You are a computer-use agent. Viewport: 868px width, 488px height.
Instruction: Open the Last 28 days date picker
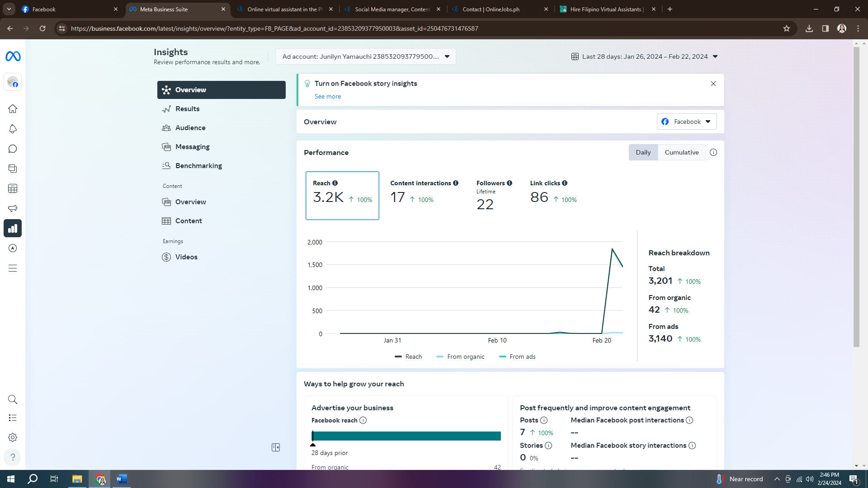pos(644,56)
